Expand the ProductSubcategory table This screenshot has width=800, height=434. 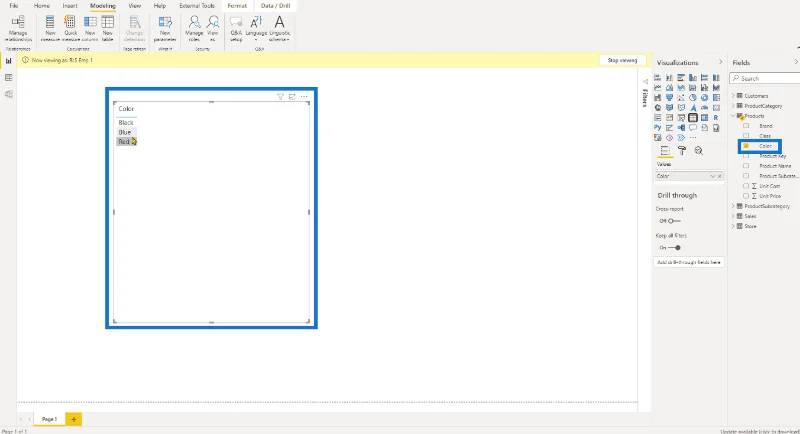[x=733, y=206]
